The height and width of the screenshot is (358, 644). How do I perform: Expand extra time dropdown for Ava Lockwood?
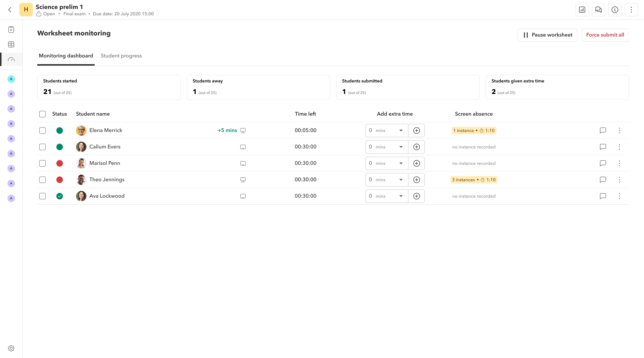[x=401, y=196]
